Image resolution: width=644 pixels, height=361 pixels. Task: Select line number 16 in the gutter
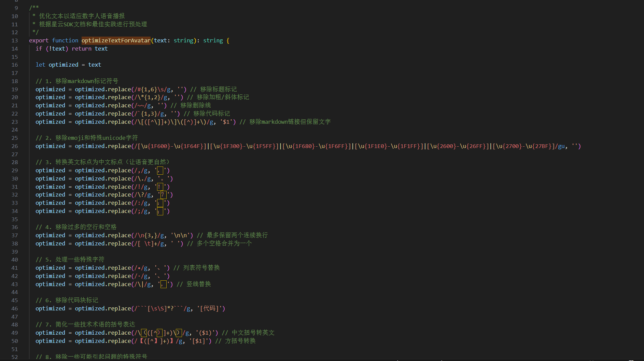pyautogui.click(x=15, y=65)
